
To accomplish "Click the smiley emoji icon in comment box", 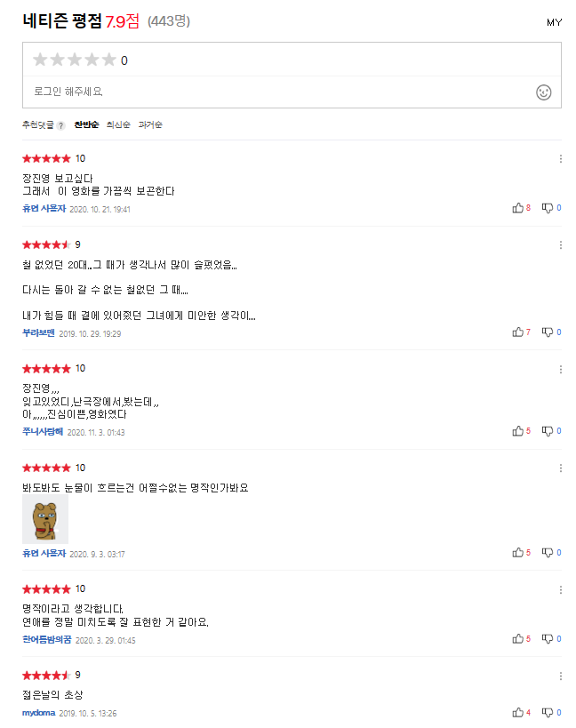I will [543, 92].
